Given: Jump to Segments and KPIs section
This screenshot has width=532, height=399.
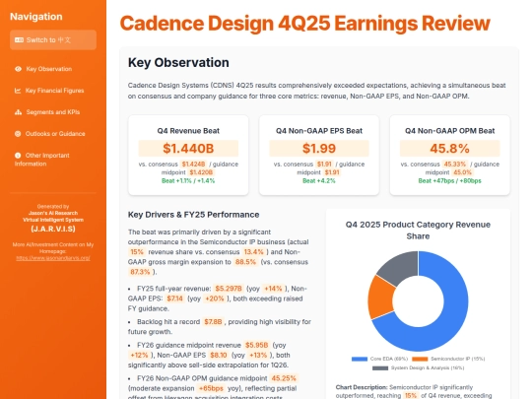Looking at the screenshot, I should [x=53, y=112].
